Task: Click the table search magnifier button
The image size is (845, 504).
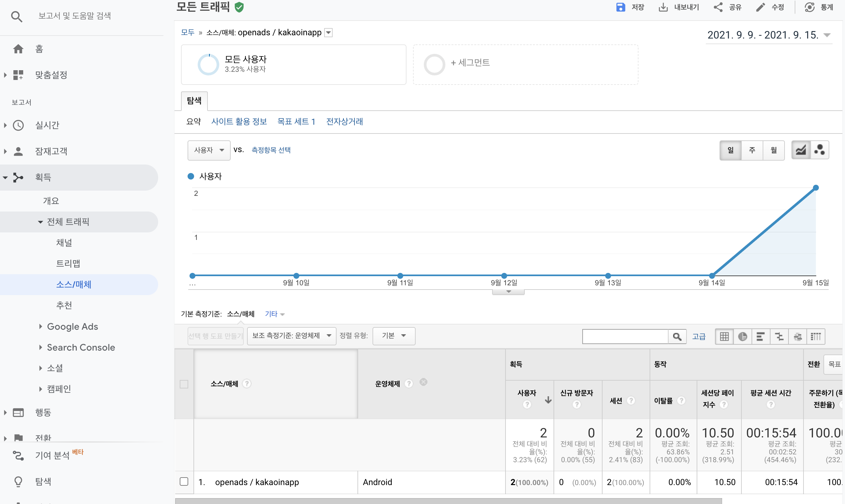Action: click(677, 337)
